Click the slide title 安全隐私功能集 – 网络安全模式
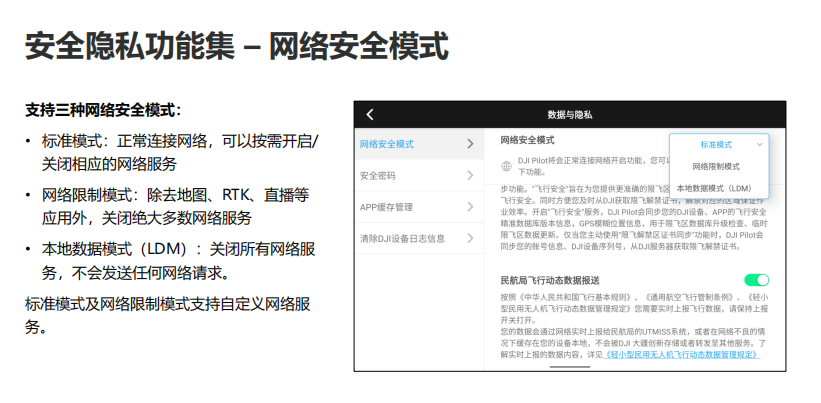Screen dimensions: 821x403 point(237,47)
